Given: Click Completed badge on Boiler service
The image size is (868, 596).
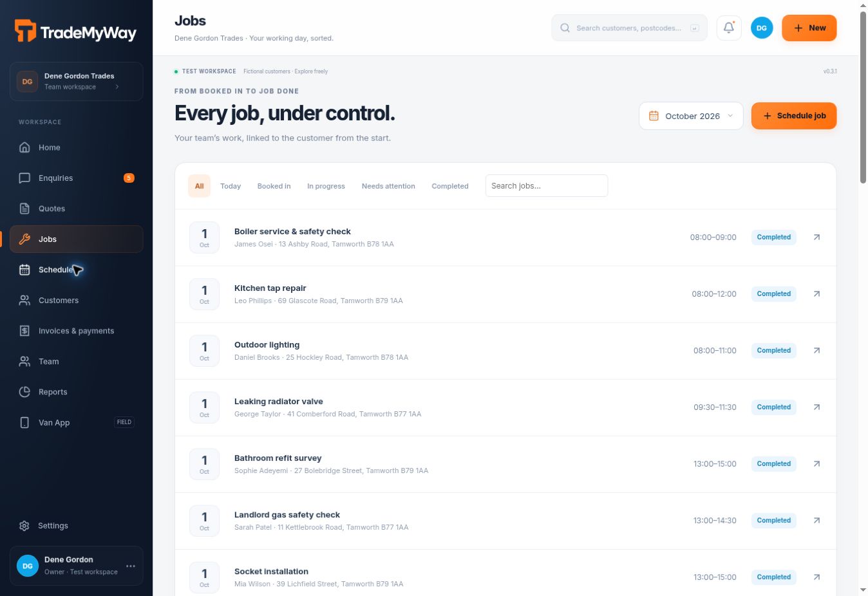Looking at the screenshot, I should 774,237.
